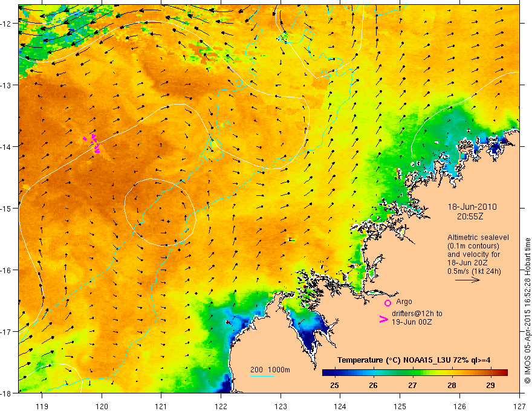Click the temperature color bar at 27
The image size is (532, 411).
point(412,373)
